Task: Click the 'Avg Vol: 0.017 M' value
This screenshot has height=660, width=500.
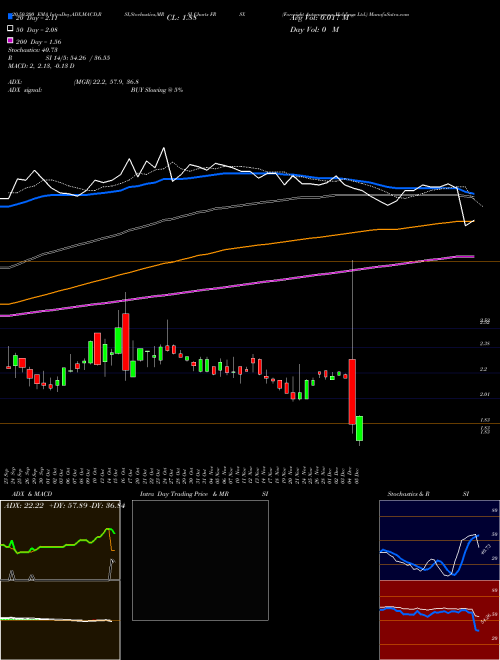Action: tap(319, 18)
